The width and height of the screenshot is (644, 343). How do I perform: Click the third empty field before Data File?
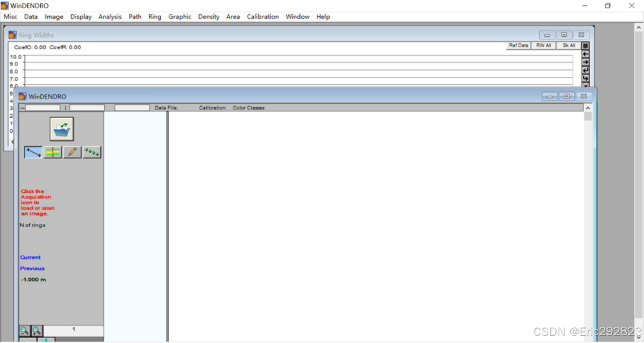click(x=133, y=107)
